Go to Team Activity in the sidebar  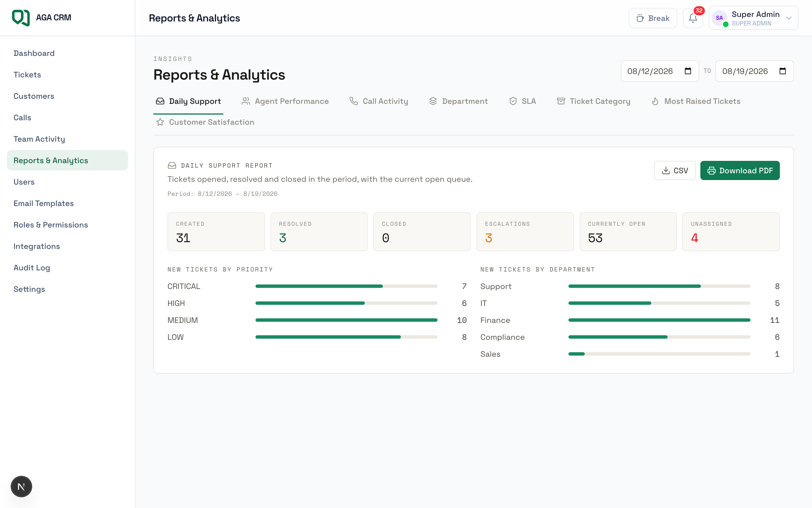click(67, 139)
